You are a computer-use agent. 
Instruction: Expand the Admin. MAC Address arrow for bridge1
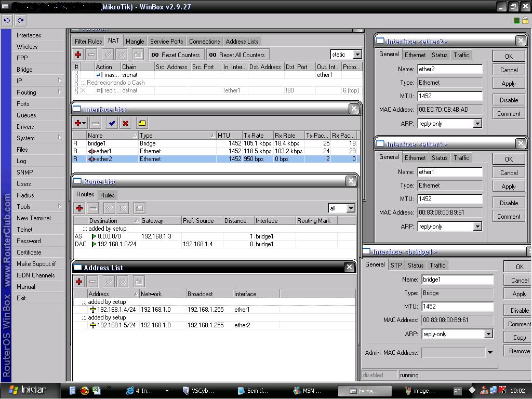[489, 353]
